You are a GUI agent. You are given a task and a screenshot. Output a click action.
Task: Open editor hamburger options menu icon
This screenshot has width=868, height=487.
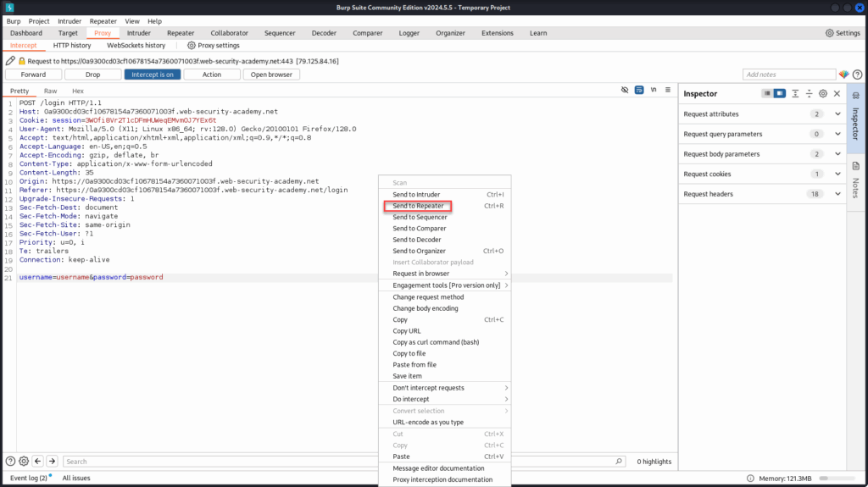(668, 90)
